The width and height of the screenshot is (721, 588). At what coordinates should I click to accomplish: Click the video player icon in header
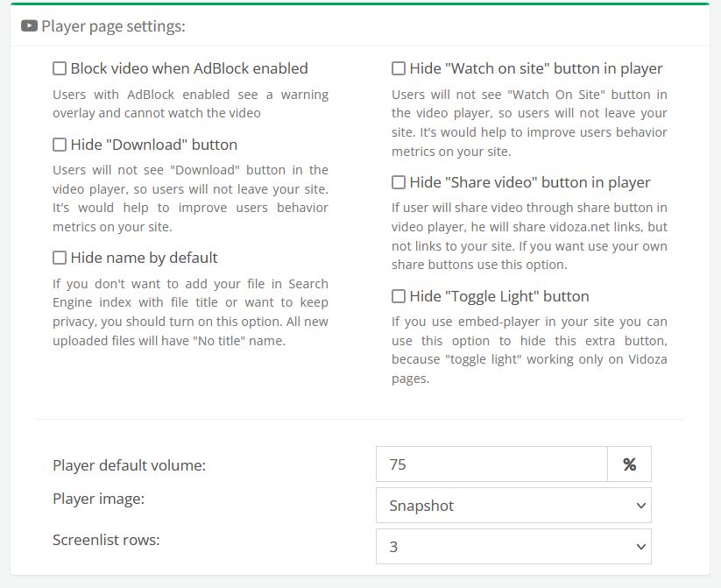[x=29, y=26]
